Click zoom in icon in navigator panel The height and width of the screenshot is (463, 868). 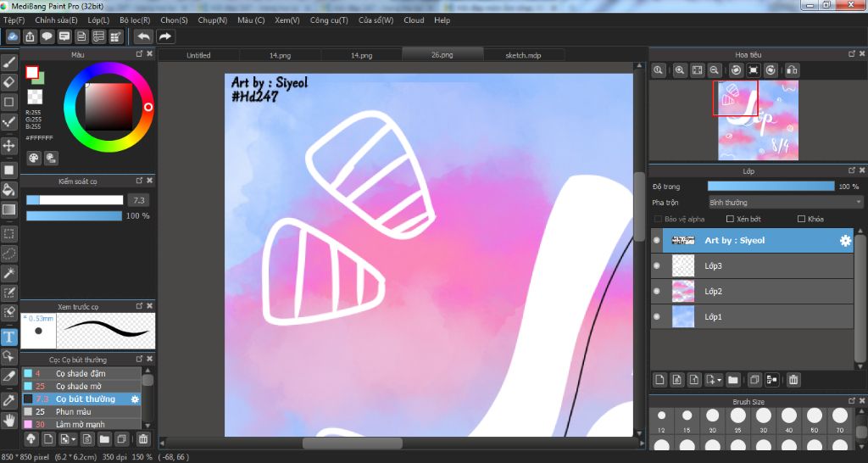tap(680, 70)
